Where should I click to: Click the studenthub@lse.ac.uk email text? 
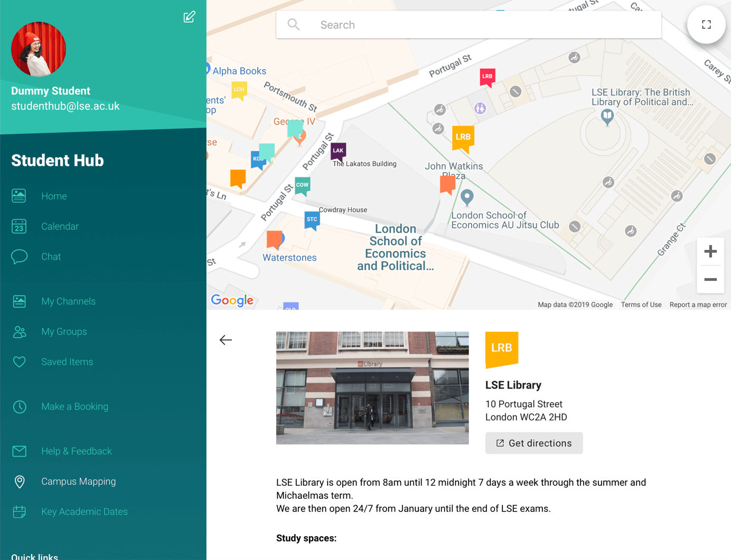[65, 106]
